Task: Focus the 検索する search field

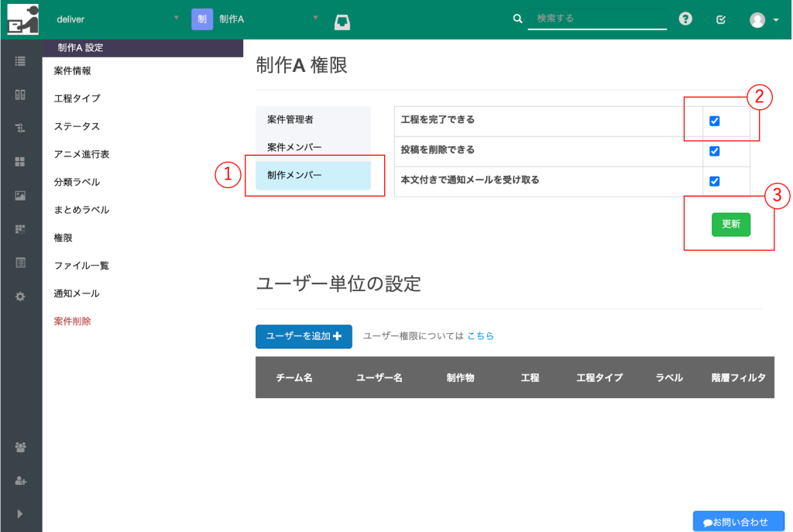Action: (597, 19)
